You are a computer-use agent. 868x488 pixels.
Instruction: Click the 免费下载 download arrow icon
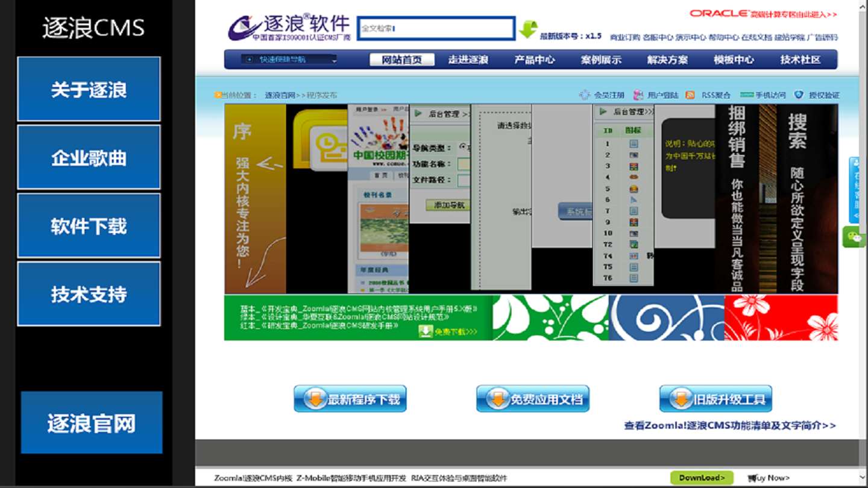tap(426, 331)
